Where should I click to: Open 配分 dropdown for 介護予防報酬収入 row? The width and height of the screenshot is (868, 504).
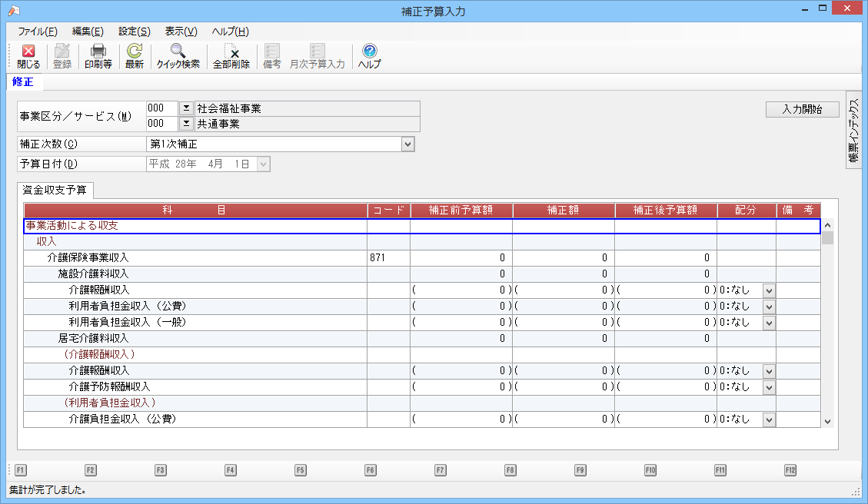tap(769, 387)
